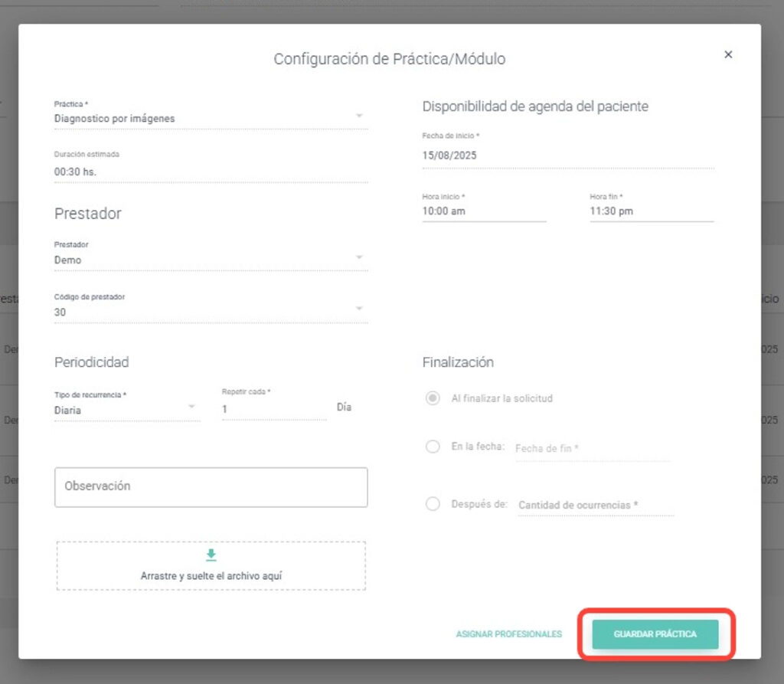
Task: Choose the 'En la fecha' radio option
Action: [433, 447]
